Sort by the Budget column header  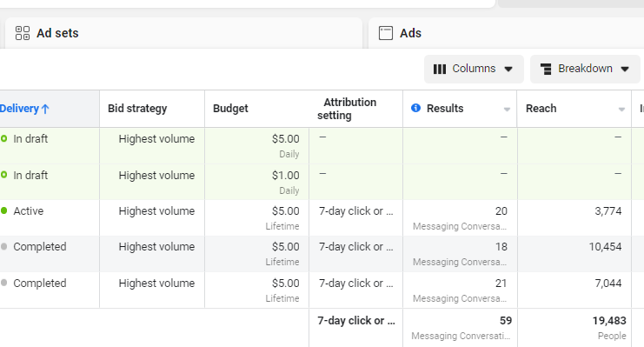coord(230,109)
